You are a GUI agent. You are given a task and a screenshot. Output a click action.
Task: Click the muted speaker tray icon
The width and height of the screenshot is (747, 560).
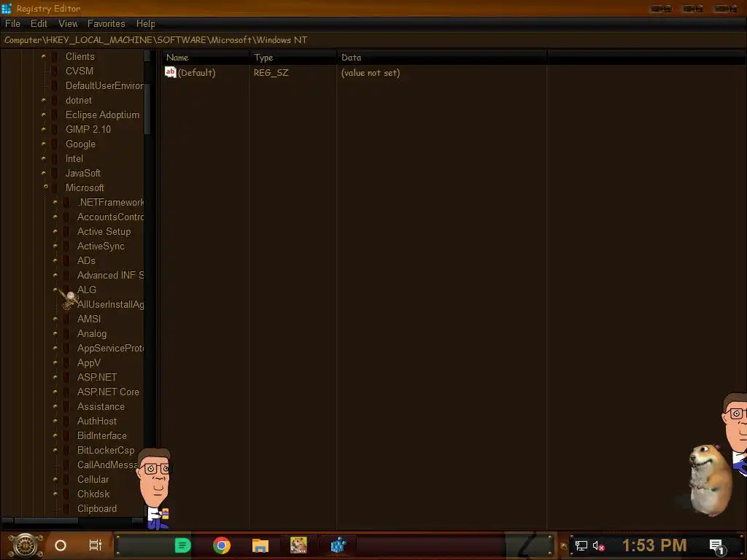click(x=599, y=545)
